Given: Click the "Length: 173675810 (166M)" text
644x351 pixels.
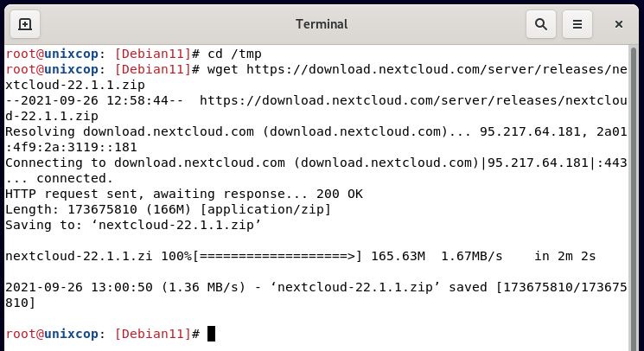Looking at the screenshot, I should (x=98, y=209).
